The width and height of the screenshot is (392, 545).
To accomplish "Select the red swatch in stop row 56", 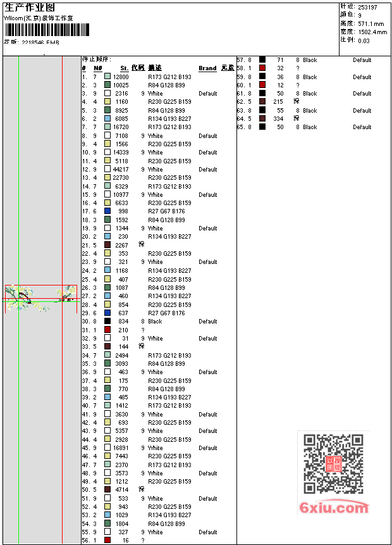I will pyautogui.click(x=107, y=540).
